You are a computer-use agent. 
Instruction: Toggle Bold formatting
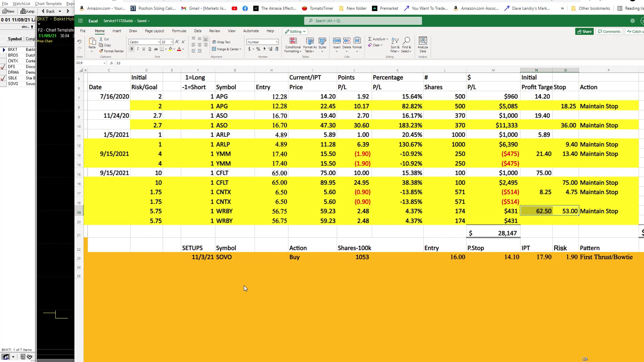pos(132,49)
